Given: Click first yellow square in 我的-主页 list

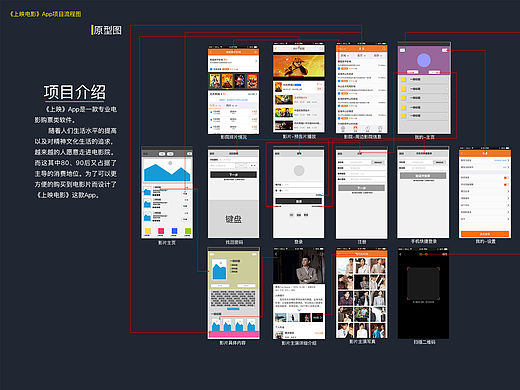Looking at the screenshot, I should [403, 79].
